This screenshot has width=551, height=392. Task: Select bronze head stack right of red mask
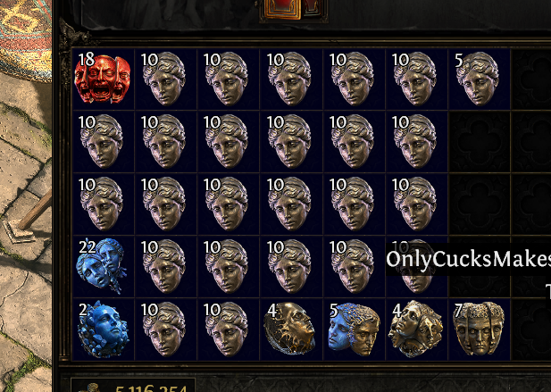[165, 79]
